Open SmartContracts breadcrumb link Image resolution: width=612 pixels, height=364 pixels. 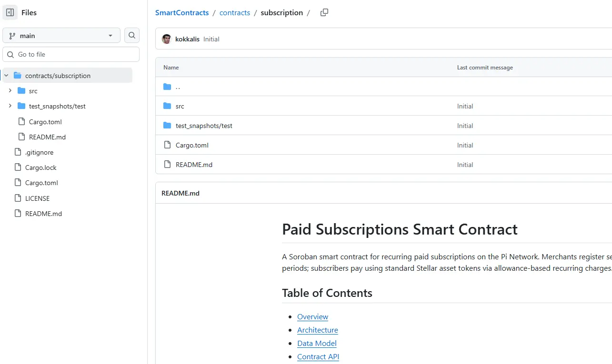coord(182,13)
